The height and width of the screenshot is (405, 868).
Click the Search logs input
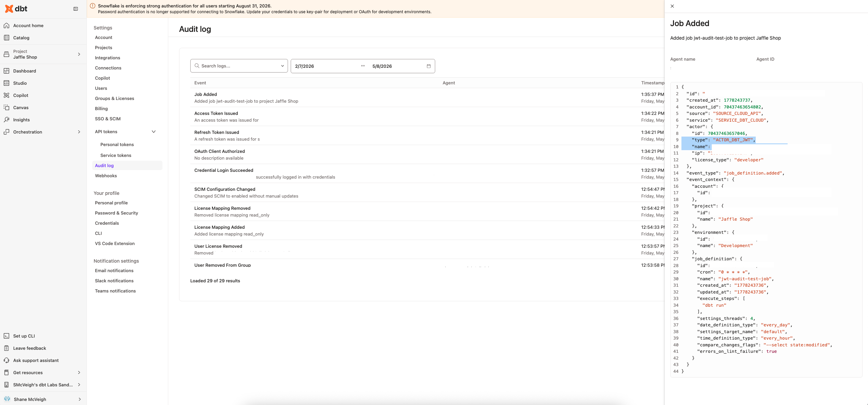tap(239, 66)
